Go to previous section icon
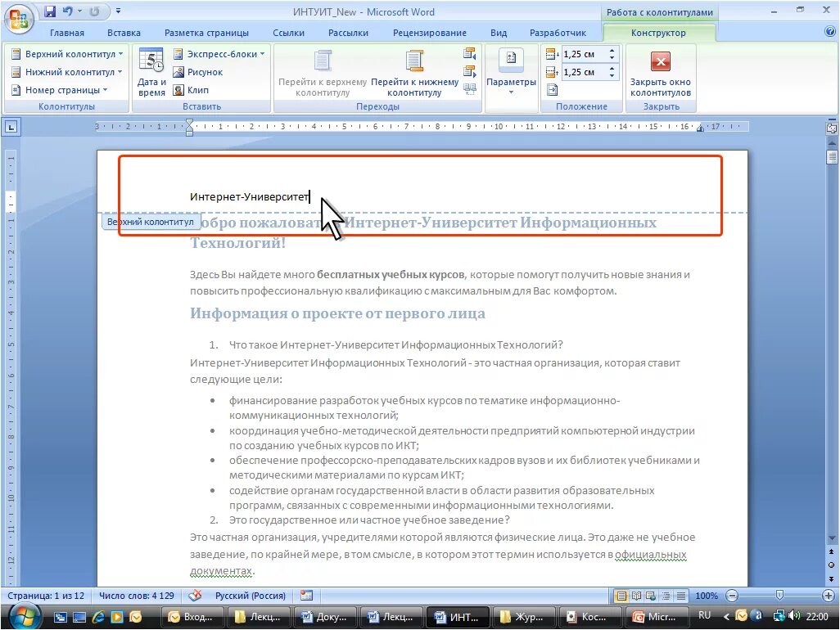This screenshot has width=840, height=630. tap(470, 53)
